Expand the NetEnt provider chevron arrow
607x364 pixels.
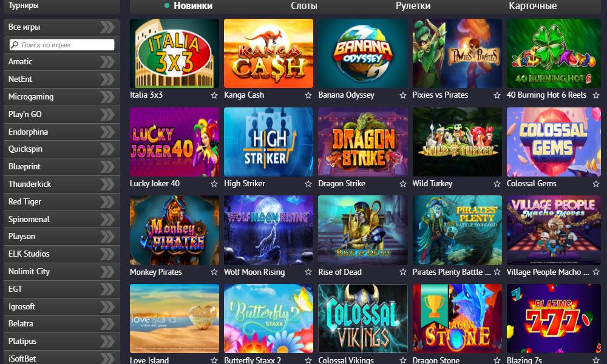click(x=107, y=79)
